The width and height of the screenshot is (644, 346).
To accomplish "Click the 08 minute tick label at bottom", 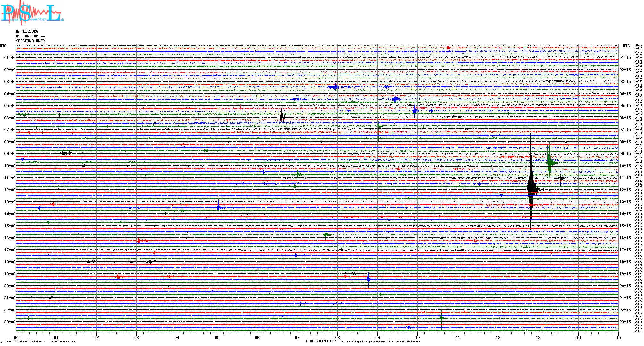I will click(x=337, y=337).
